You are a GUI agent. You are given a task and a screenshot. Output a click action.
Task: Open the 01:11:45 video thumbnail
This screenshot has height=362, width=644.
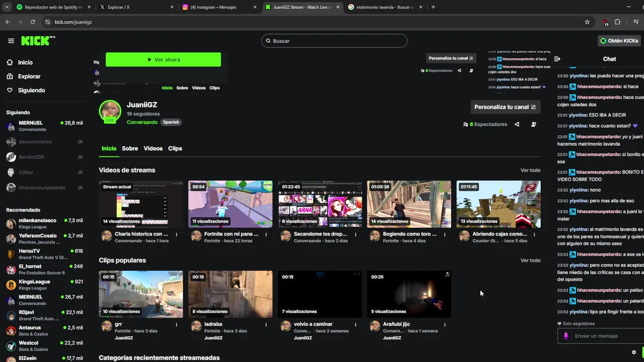click(499, 204)
